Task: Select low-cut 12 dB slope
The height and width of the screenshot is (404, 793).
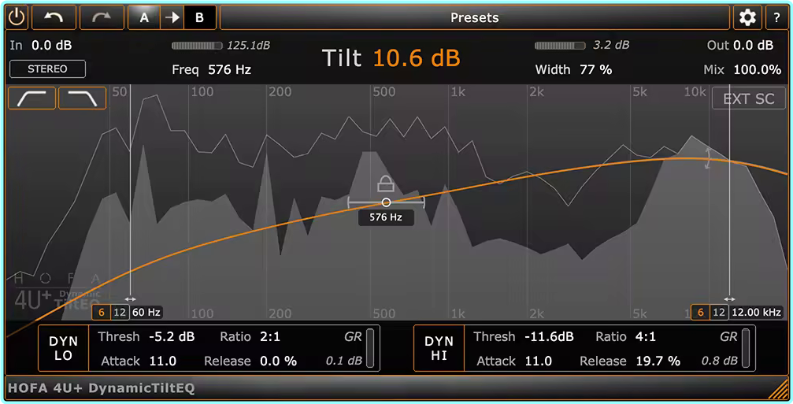Action: click(120, 312)
